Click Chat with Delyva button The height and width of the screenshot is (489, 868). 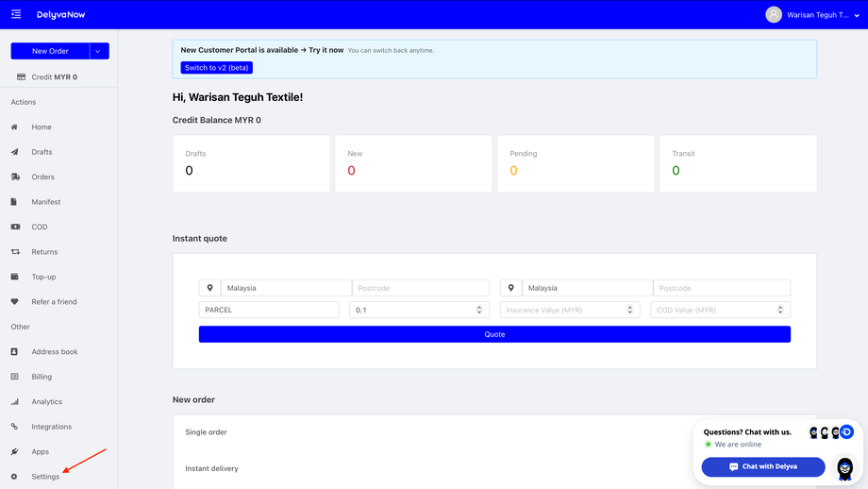tap(763, 467)
